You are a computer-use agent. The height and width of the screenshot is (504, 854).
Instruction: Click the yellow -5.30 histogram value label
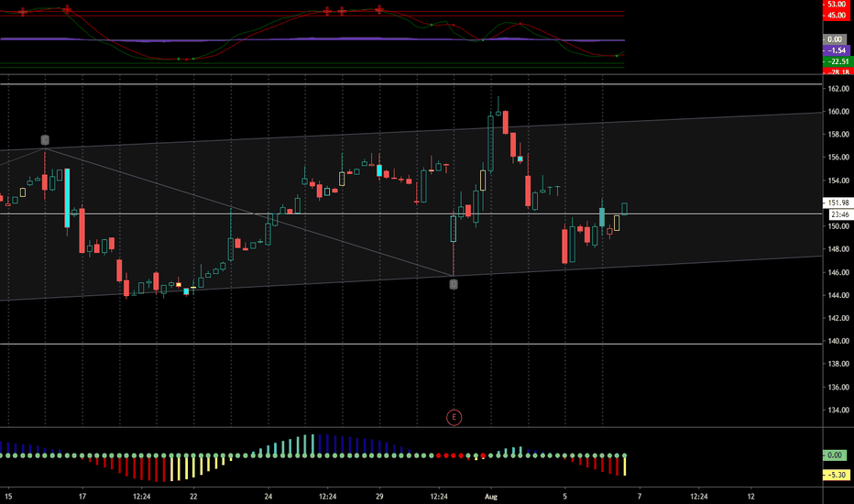836,475
